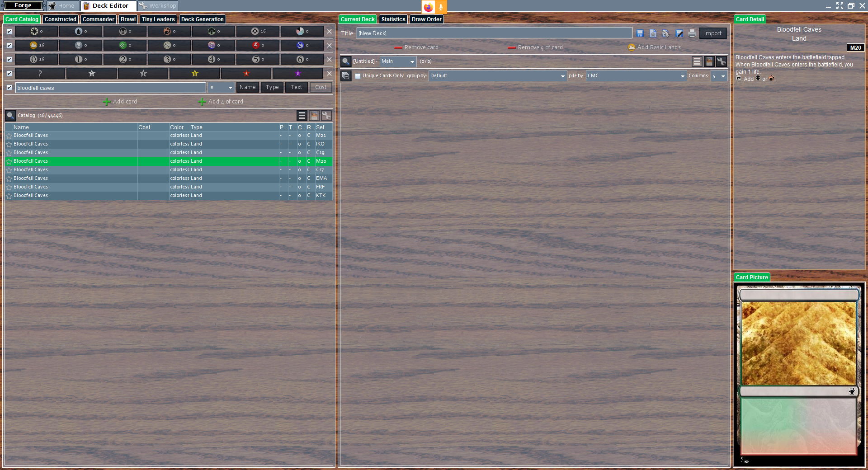Click the Print deck icon
The width and height of the screenshot is (868, 470).
coord(692,33)
